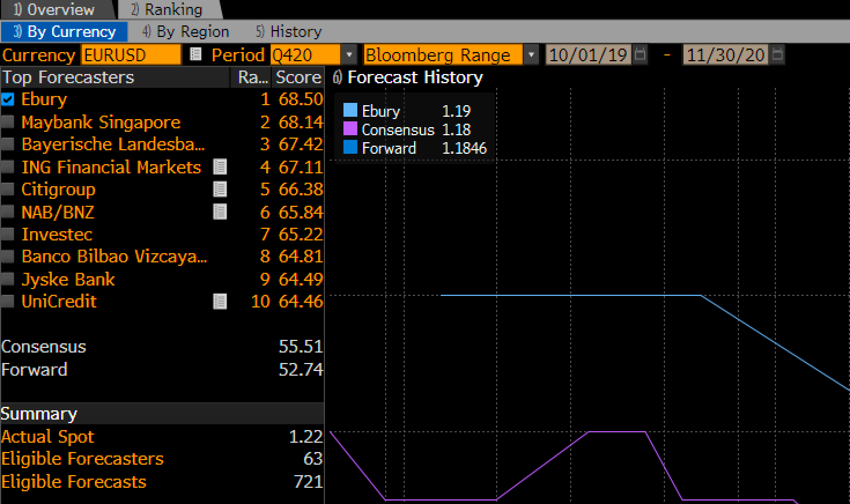Uncheck the Ebury forecaster checkbox
The width and height of the screenshot is (850, 504).
(x=8, y=99)
